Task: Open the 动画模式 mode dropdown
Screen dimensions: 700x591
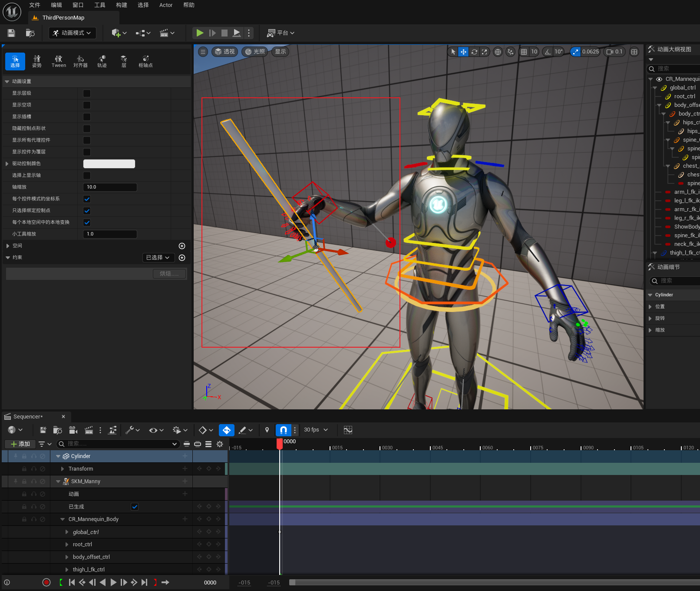Action: (x=72, y=33)
